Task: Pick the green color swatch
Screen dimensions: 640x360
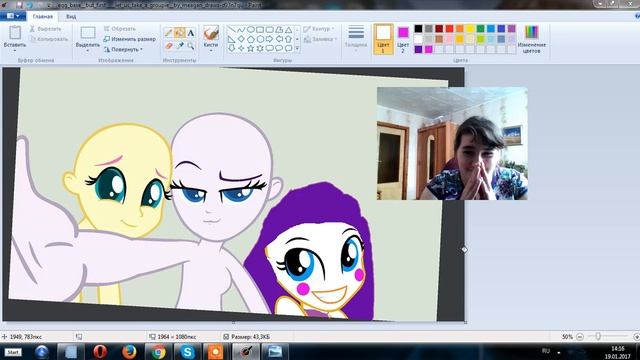Action: click(480, 28)
